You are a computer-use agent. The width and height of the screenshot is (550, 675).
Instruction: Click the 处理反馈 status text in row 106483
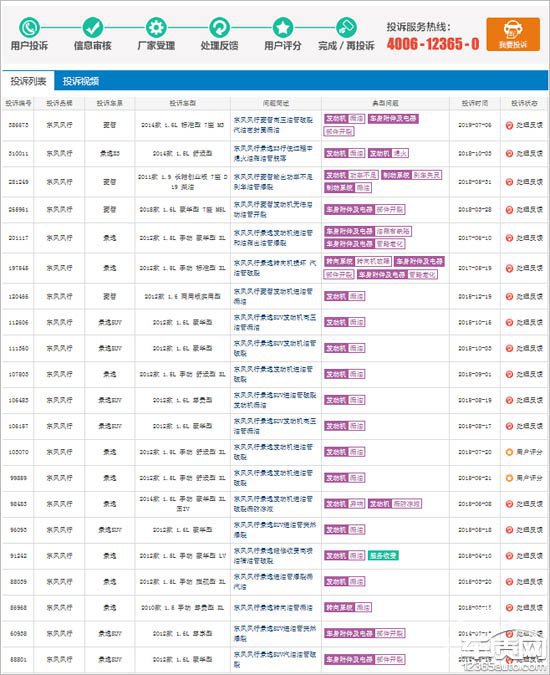point(529,400)
